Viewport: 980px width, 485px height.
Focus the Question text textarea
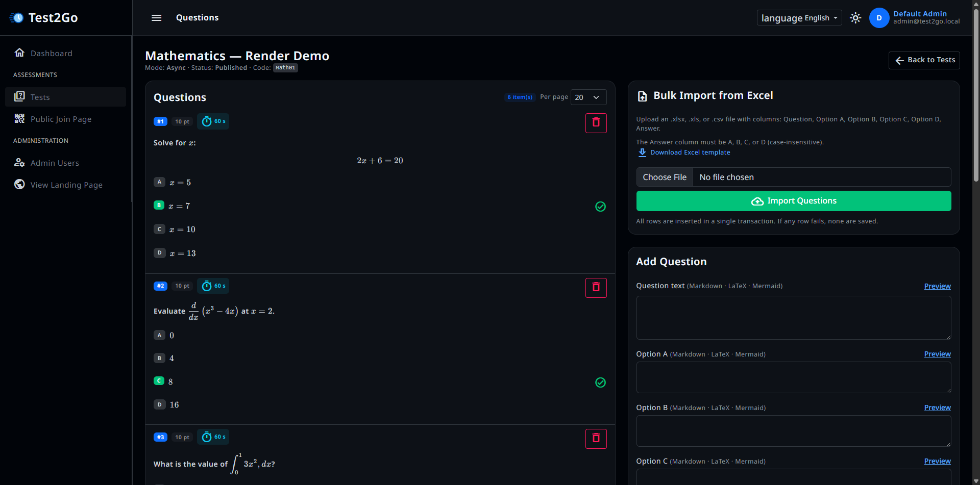[794, 317]
